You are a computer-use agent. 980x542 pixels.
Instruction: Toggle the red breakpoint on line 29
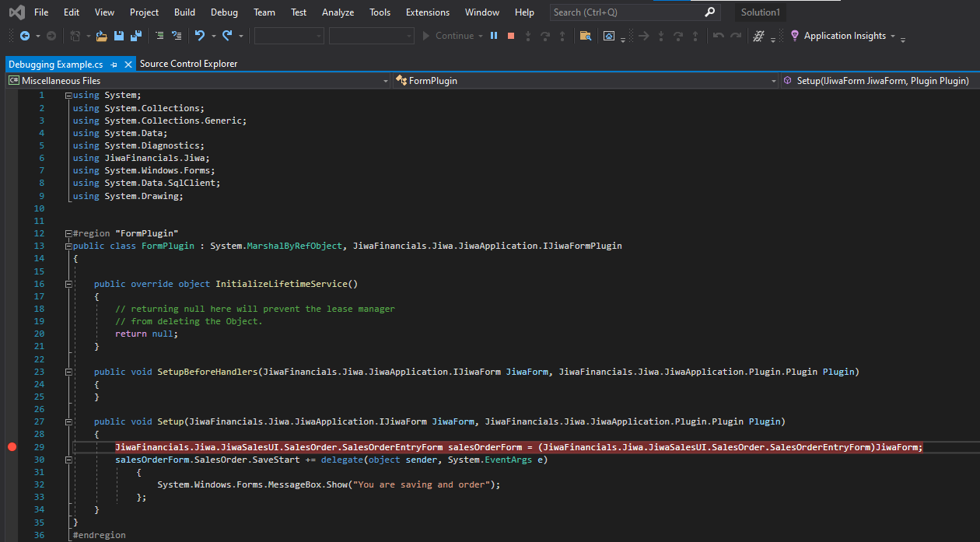[12, 447]
